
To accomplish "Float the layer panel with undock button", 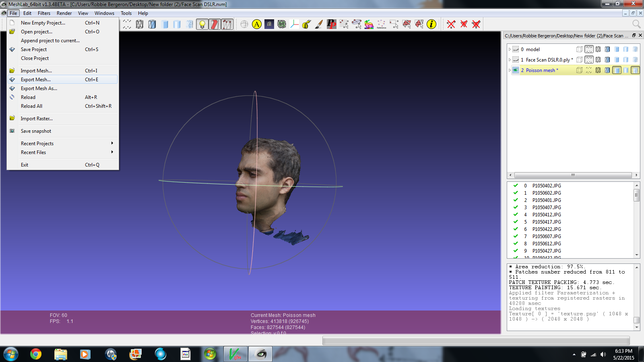I will tap(634, 35).
